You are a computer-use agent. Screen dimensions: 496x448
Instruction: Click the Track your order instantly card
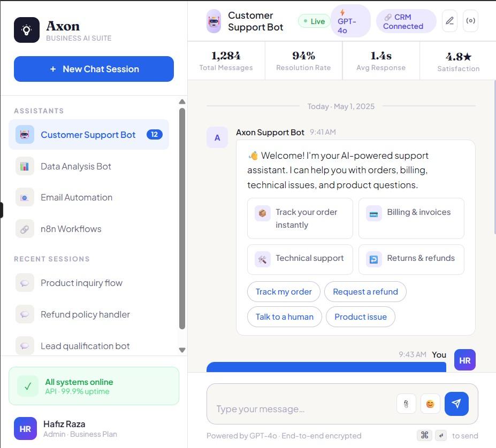(300, 218)
